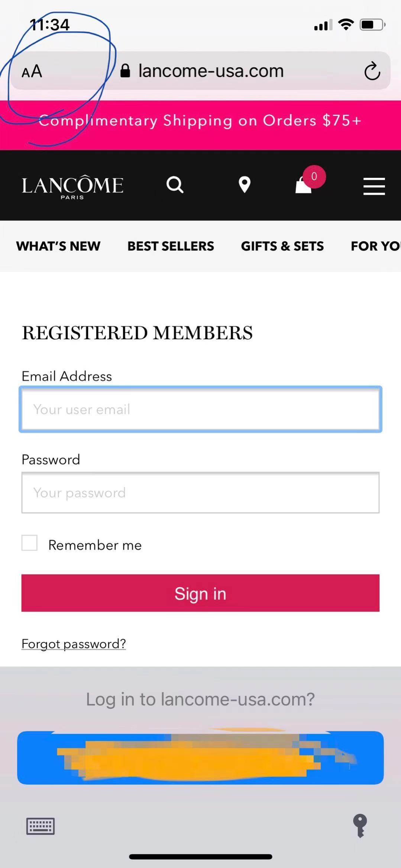Tap the Safari reload page icon
The height and width of the screenshot is (868, 401).
click(372, 71)
